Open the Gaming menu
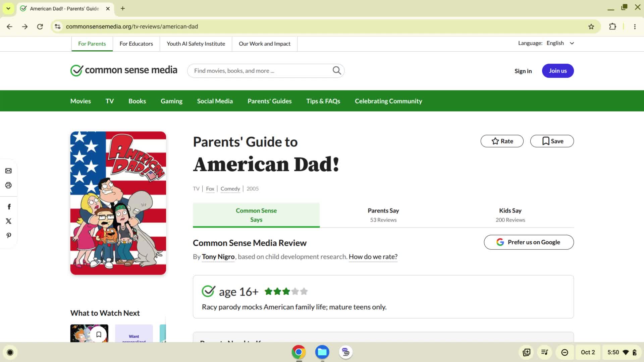Viewport: 644px width, 362px height. pyautogui.click(x=171, y=101)
